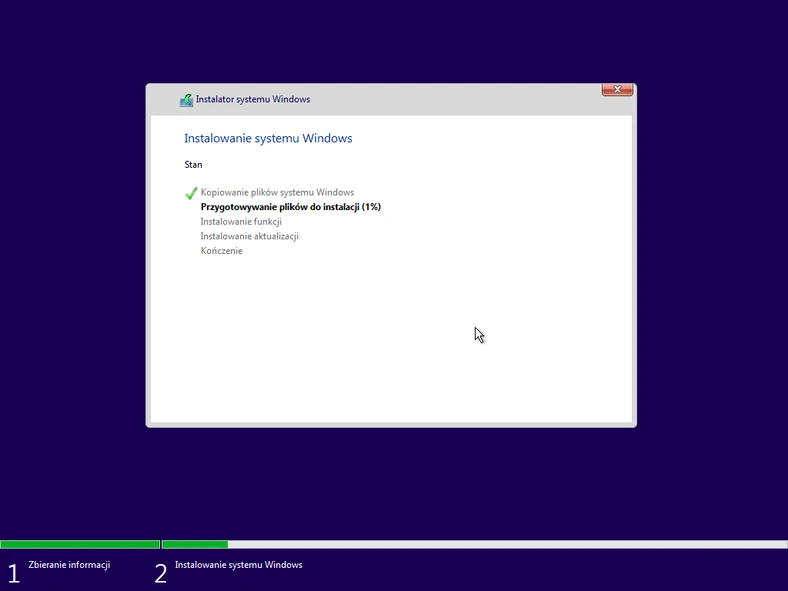Click the 'Stan' label
788x591 pixels.
[x=193, y=164]
